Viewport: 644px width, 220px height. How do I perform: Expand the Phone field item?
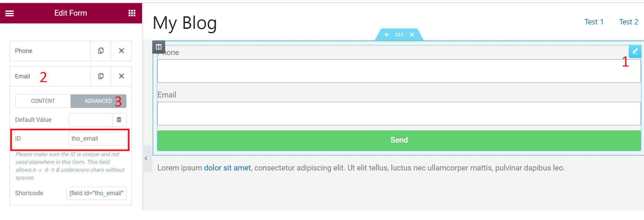click(50, 51)
